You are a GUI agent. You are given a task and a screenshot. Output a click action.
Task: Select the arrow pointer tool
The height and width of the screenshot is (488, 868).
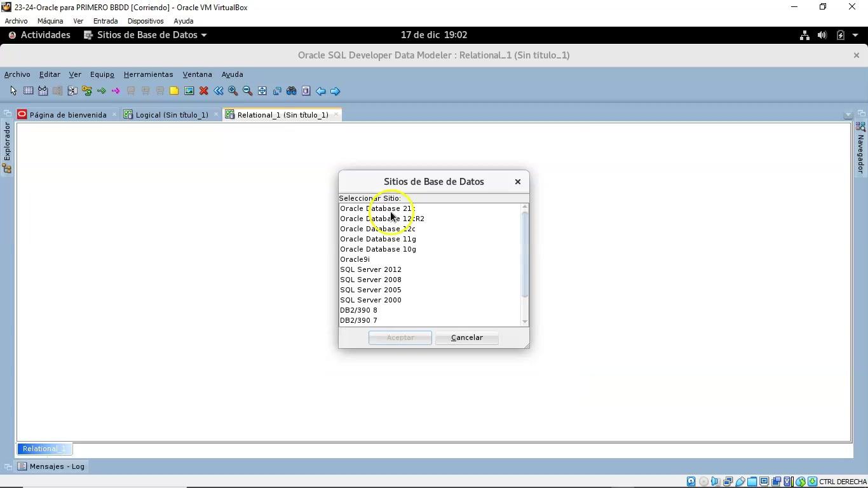tap(13, 91)
